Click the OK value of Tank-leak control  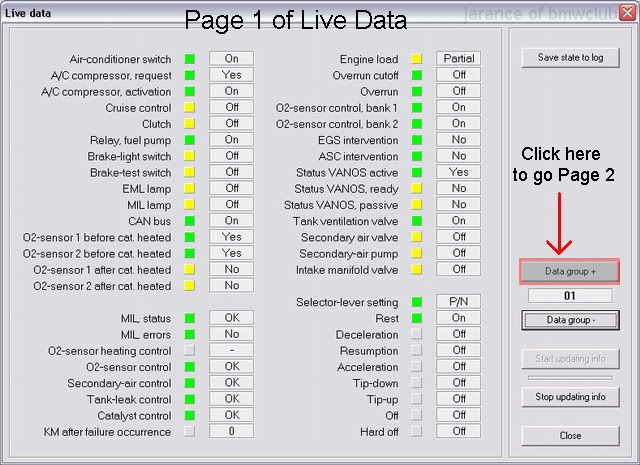tap(231, 399)
